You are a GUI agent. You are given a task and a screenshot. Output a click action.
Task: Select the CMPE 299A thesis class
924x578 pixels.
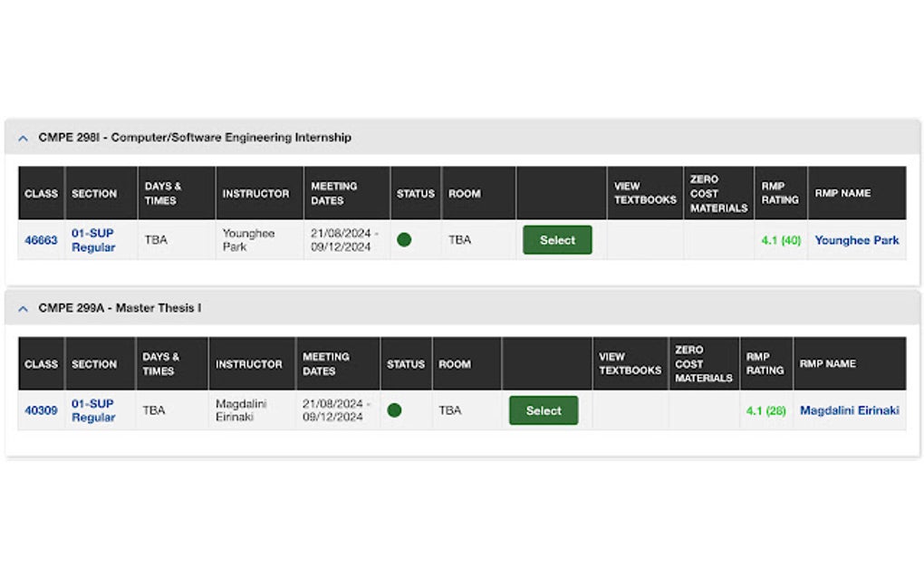544,410
